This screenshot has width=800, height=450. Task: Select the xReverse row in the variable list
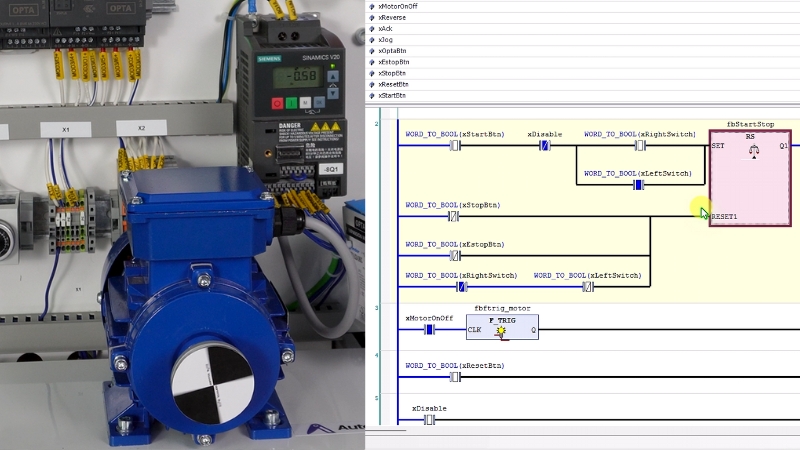point(583,18)
